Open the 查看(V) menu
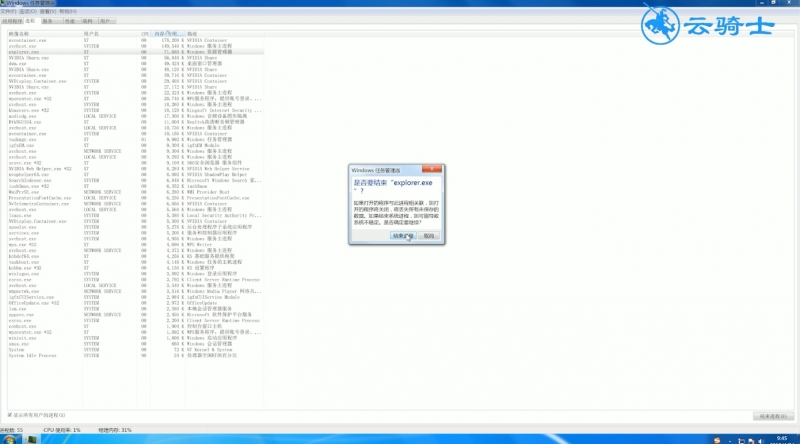Viewport: 800px width, 444px height. click(x=47, y=11)
